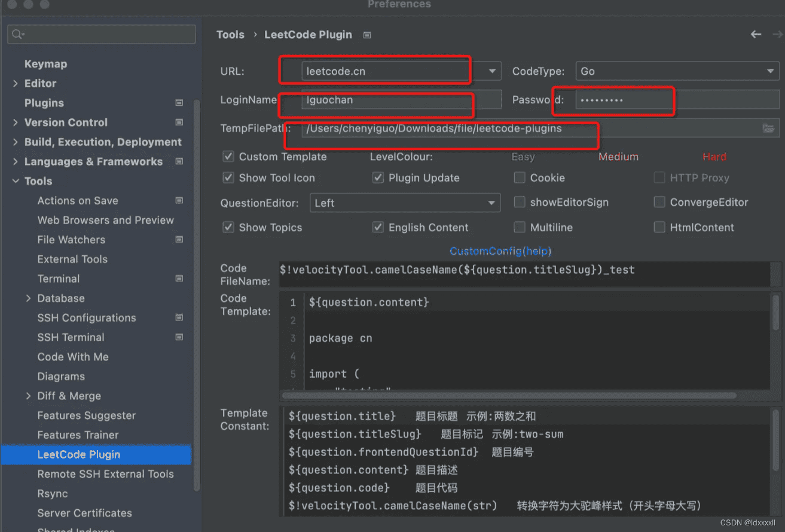Viewport: 785px width, 532px height.
Task: Open the QuestionEditor Left dropdown
Action: pos(405,203)
